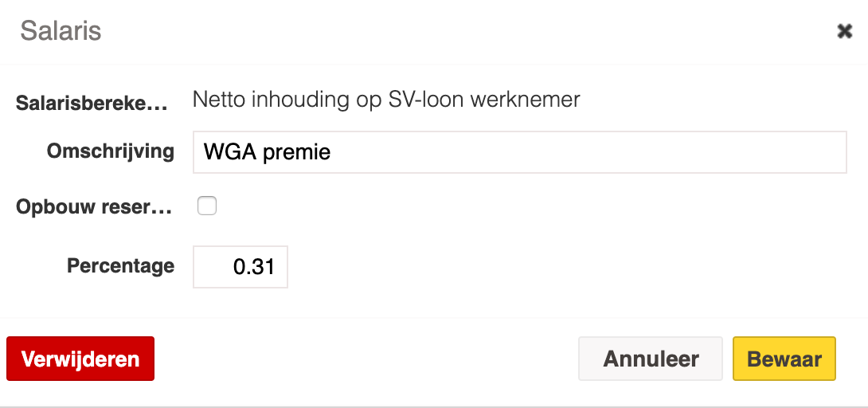Focus the Percentage input showing 0.31
This screenshot has height=408, width=868.
[240, 267]
